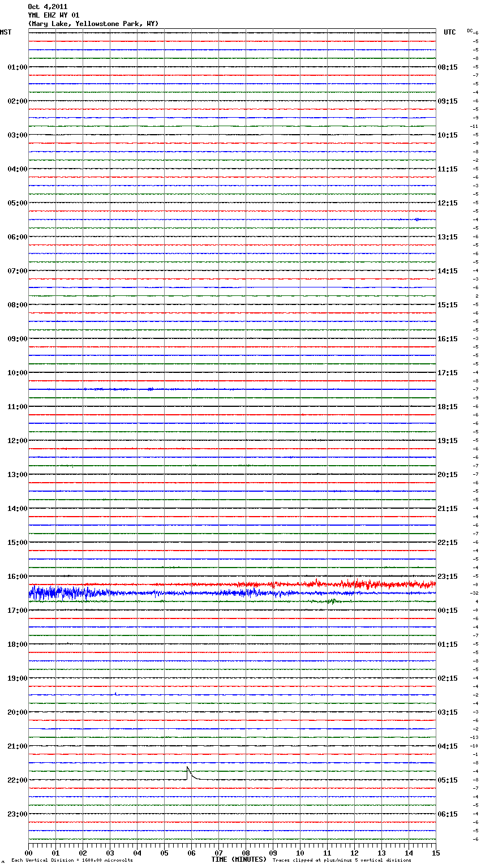Click the MST time label "14:00"
The image size is (481, 868).
point(18,509)
